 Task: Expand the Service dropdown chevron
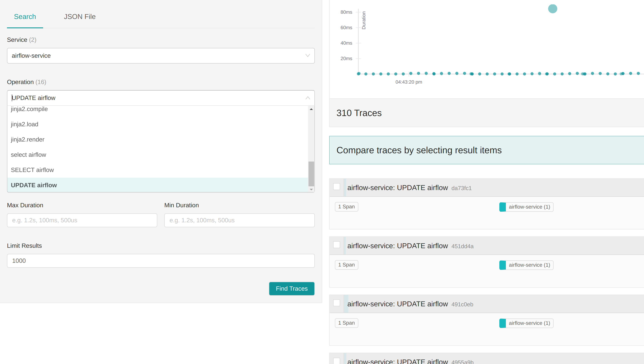(308, 56)
